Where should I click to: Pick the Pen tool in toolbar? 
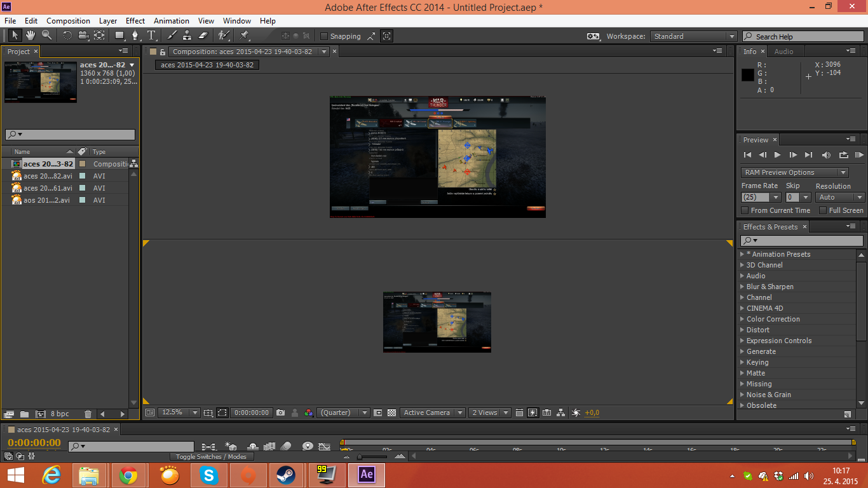pyautogui.click(x=135, y=36)
